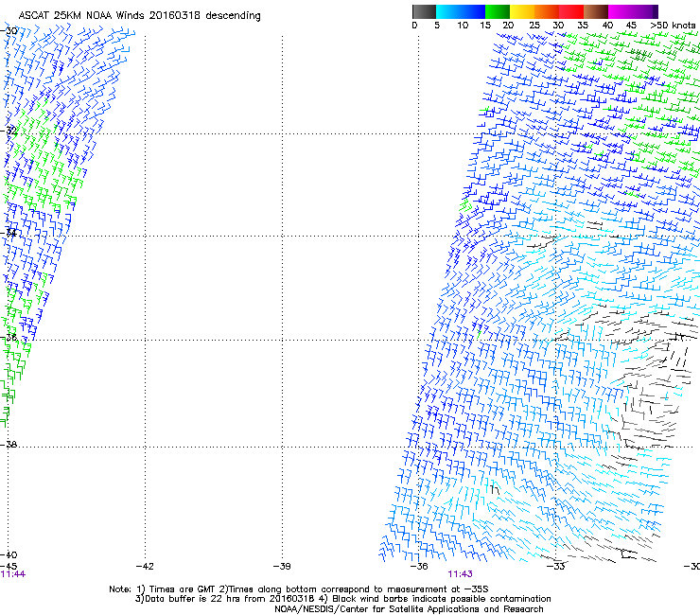Screen dimensions: 700x615
Task: Click the '25' legend scale label
Action: point(534,26)
